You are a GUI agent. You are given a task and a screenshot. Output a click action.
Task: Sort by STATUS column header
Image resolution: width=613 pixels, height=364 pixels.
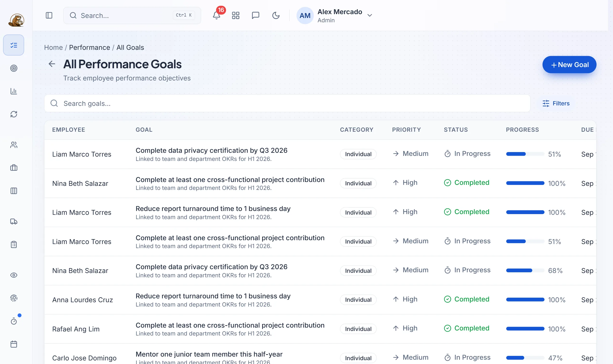[456, 130]
